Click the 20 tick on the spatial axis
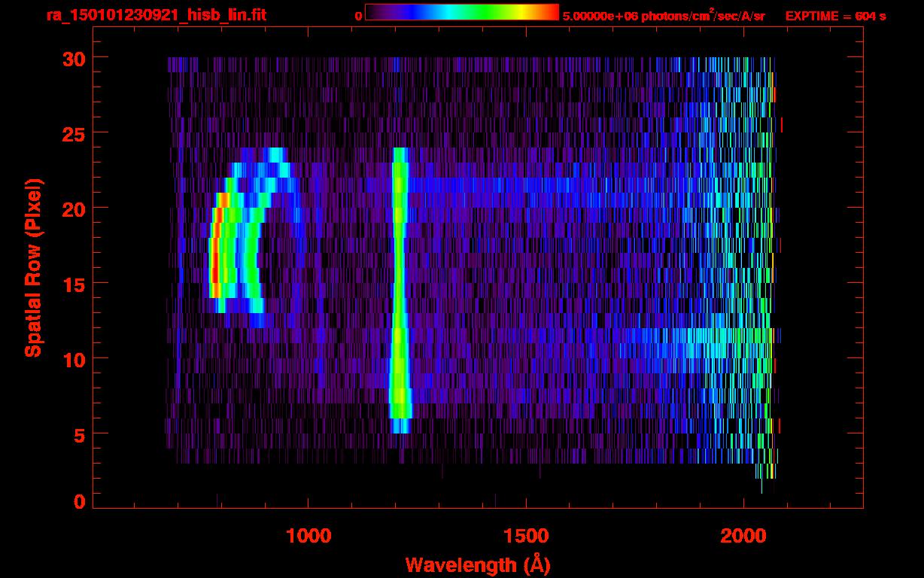The height and width of the screenshot is (578, 924). tap(74, 208)
